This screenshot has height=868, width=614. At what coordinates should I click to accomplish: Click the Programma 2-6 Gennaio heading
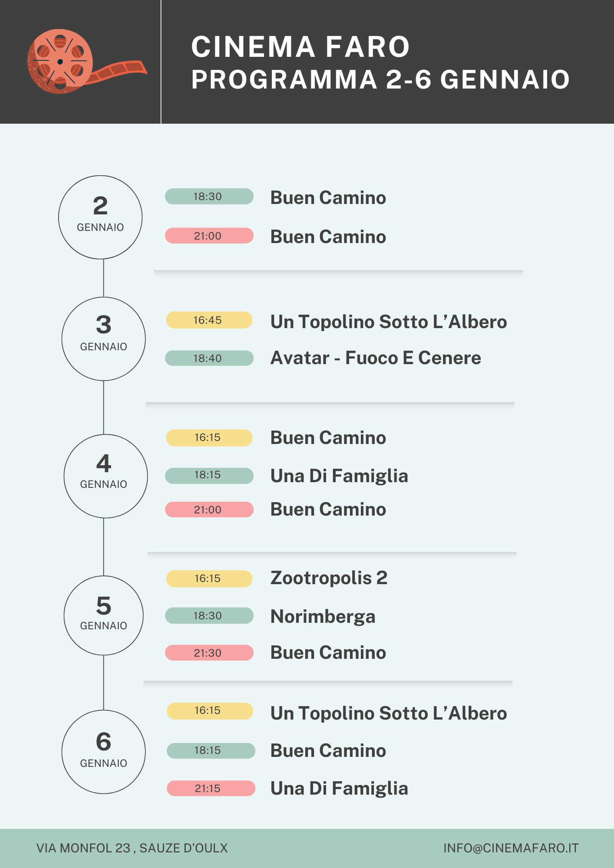click(380, 80)
